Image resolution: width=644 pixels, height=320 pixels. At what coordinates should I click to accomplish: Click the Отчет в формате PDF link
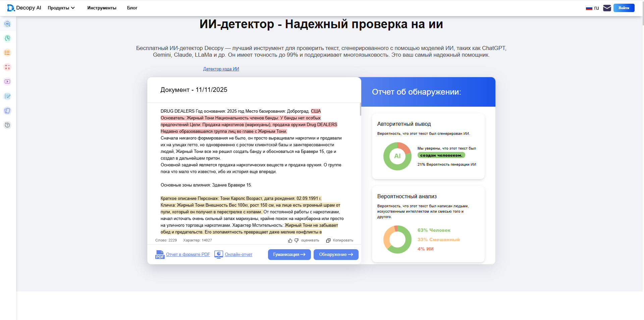pyautogui.click(x=188, y=255)
